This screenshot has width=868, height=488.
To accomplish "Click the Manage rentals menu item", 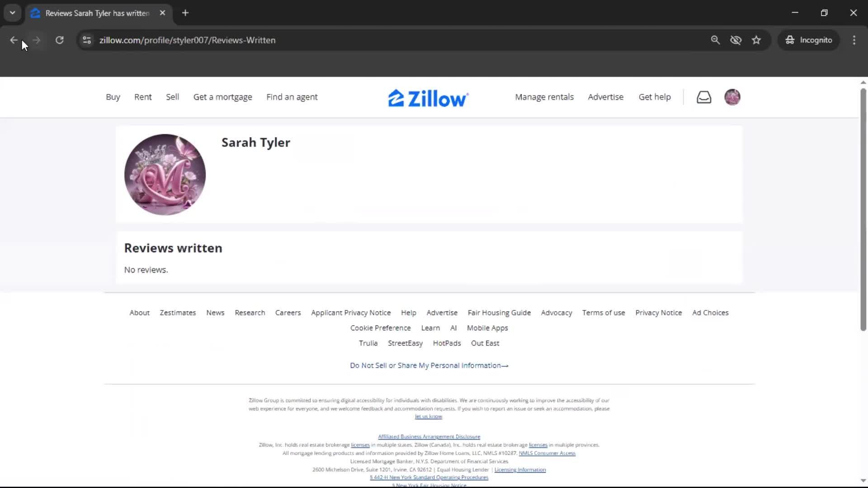I will (x=544, y=97).
